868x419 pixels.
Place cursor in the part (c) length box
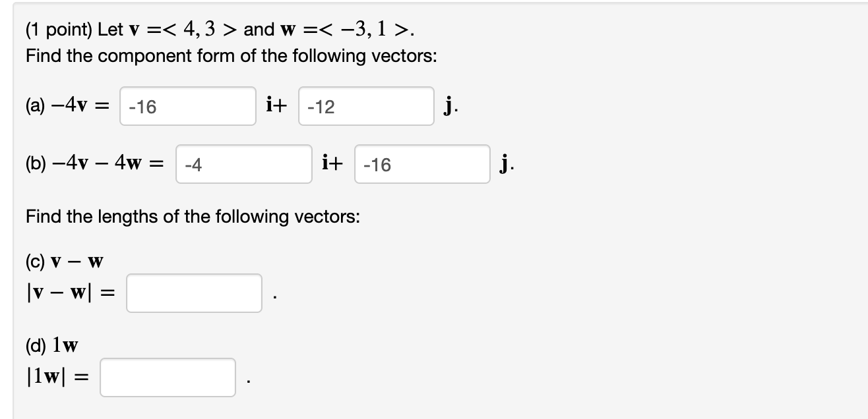pyautogui.click(x=193, y=293)
